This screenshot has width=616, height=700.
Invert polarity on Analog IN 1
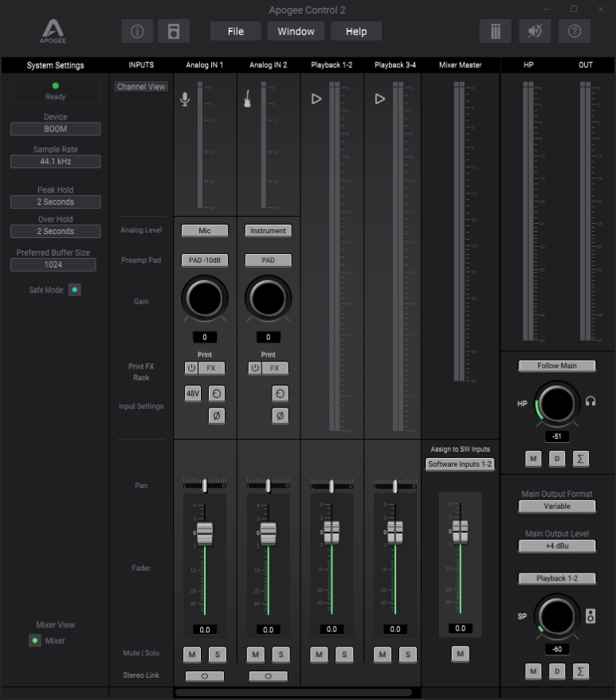pyautogui.click(x=217, y=416)
